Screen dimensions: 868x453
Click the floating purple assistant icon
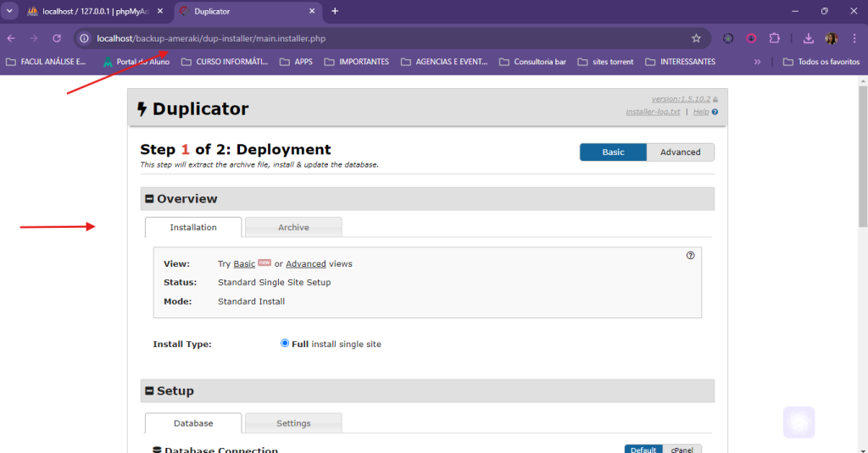pos(798,422)
